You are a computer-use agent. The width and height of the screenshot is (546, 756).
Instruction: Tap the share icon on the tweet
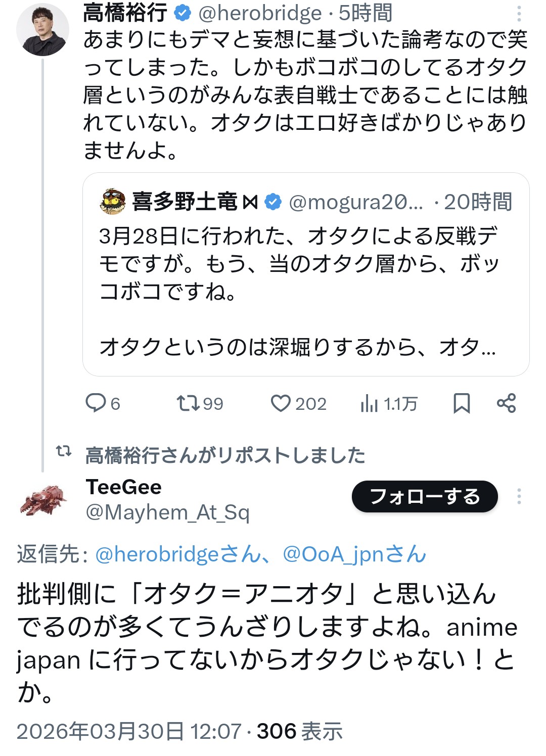[x=506, y=403]
